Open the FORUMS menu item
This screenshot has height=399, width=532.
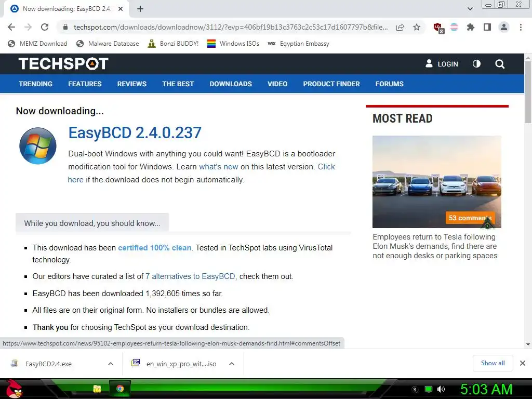click(x=390, y=84)
